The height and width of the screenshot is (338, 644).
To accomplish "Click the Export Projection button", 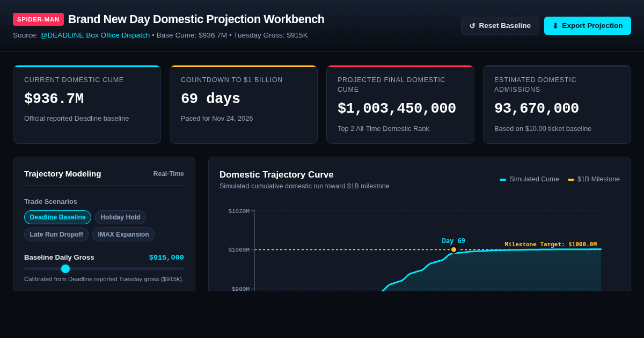I will pyautogui.click(x=588, y=26).
